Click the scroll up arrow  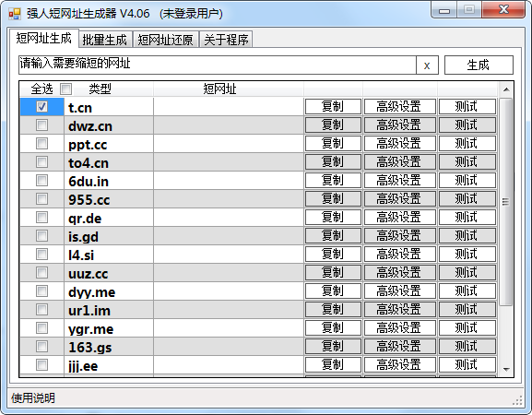tap(506, 89)
